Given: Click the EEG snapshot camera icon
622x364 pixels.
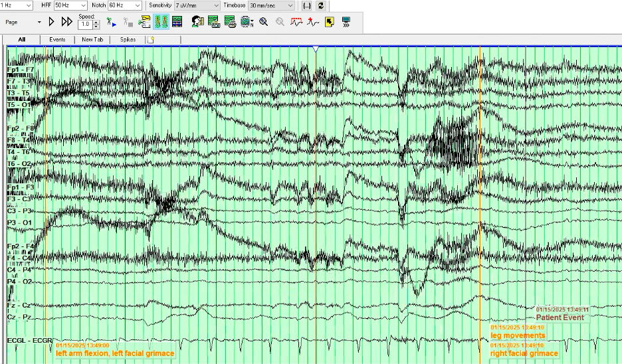Looking at the screenshot, I should [213, 22].
